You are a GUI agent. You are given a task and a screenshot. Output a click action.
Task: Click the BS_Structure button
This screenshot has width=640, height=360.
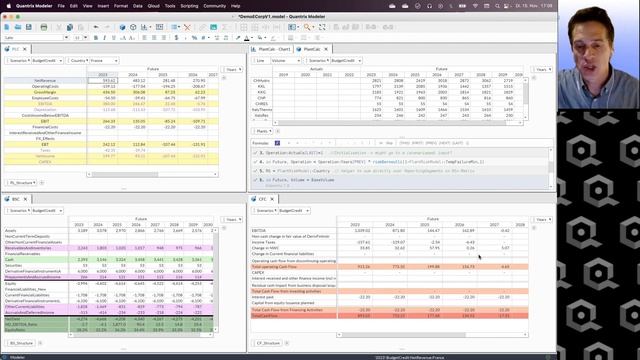coord(21,343)
